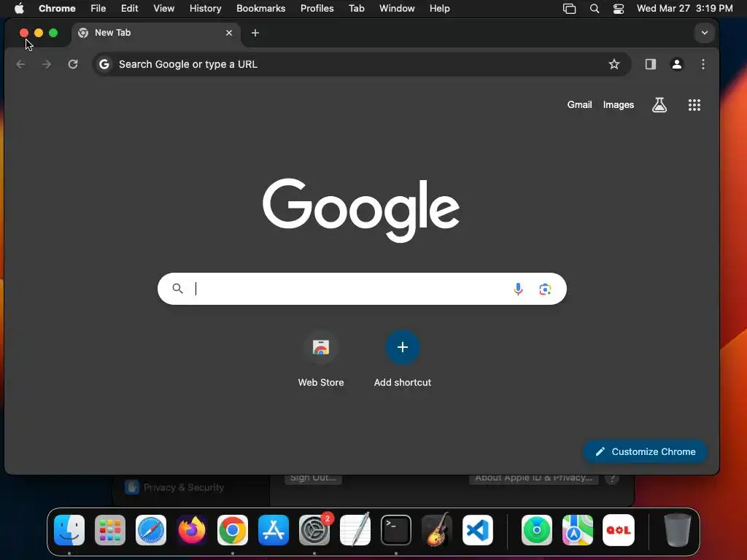The image size is (747, 560).
Task: Click the Google icon in address bar
Action: pyautogui.click(x=104, y=64)
